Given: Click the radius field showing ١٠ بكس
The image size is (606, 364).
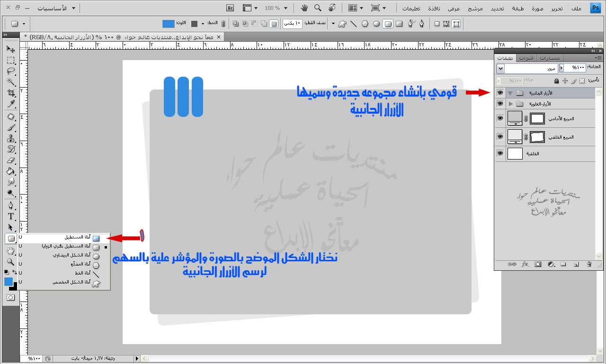Looking at the screenshot, I should point(292,24).
